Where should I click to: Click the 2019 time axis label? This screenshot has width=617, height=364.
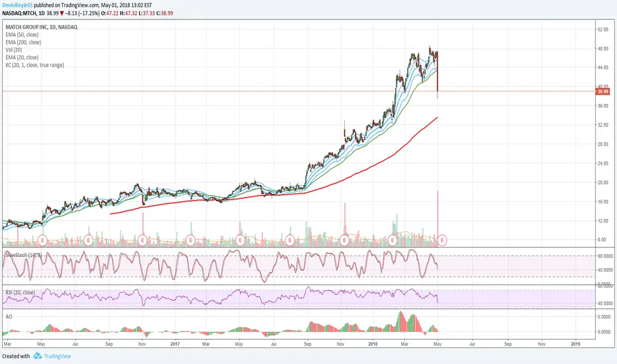coord(575,344)
